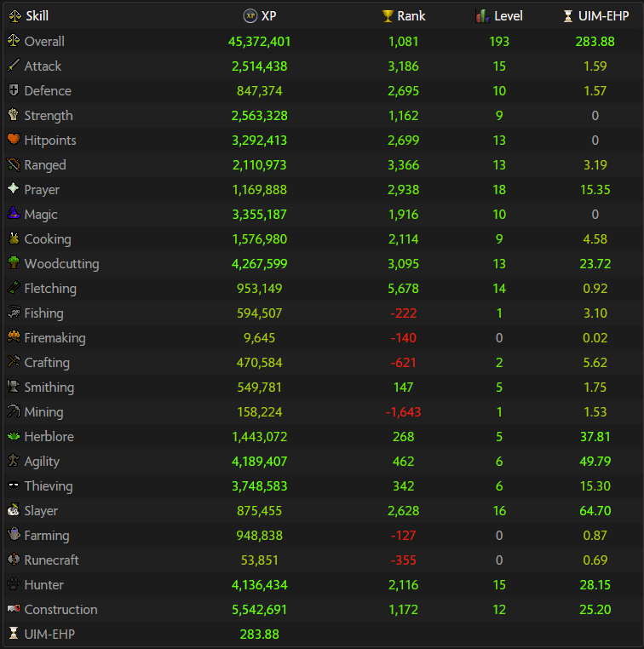Click Farming rank value -127
Viewport: 644px width, 649px height.
(x=404, y=535)
